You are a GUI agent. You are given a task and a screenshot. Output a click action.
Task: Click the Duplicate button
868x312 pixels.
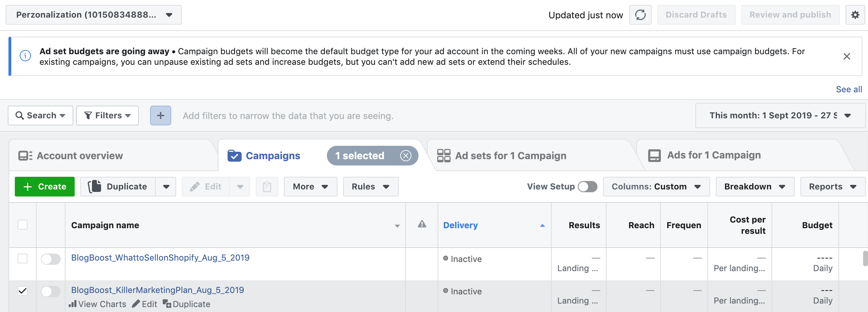click(x=118, y=187)
